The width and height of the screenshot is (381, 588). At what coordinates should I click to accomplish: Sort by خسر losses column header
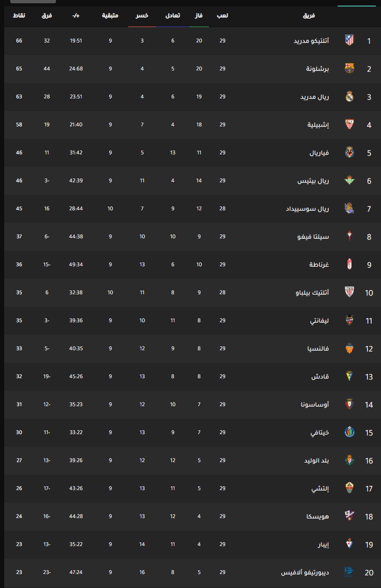pos(142,16)
